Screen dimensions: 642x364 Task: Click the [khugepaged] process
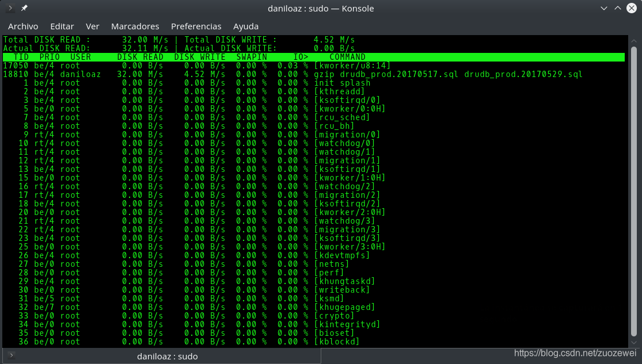tap(344, 306)
